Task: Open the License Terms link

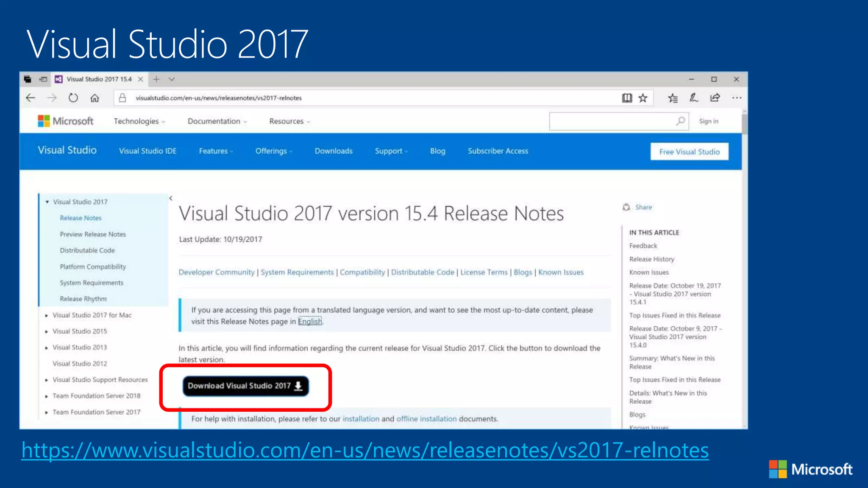Action: (484, 272)
